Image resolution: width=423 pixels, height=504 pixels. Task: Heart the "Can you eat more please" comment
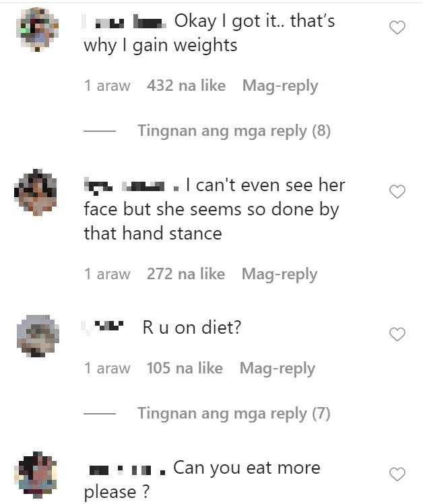pyautogui.click(x=397, y=474)
